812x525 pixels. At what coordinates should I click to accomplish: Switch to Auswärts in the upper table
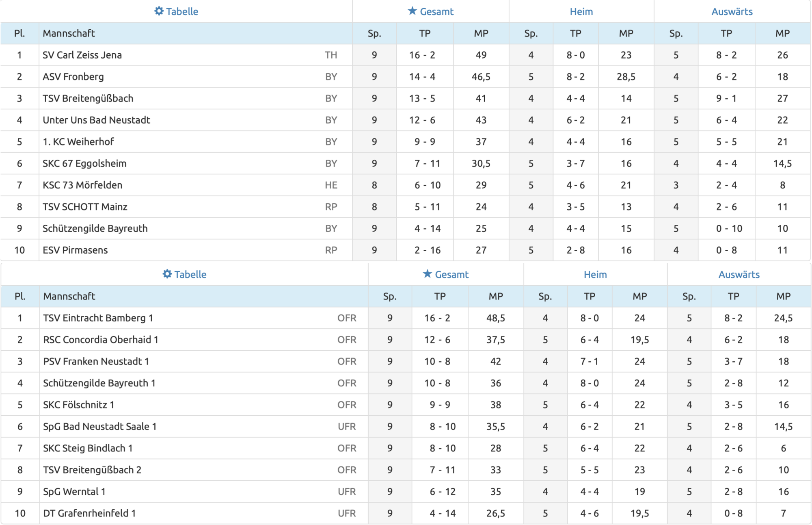point(732,11)
